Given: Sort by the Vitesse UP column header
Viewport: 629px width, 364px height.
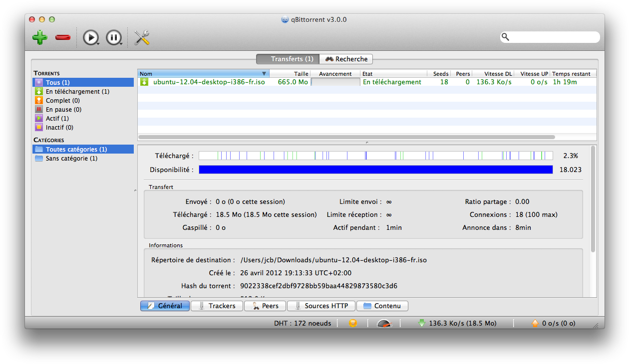Looking at the screenshot, I should point(532,73).
